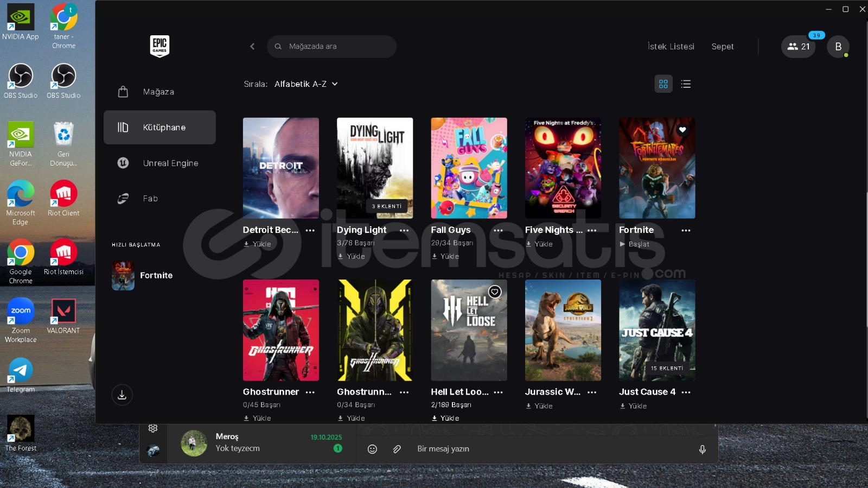Viewport: 868px width, 488px height.
Task: Click attach file paperclip in chat
Action: coord(397,449)
